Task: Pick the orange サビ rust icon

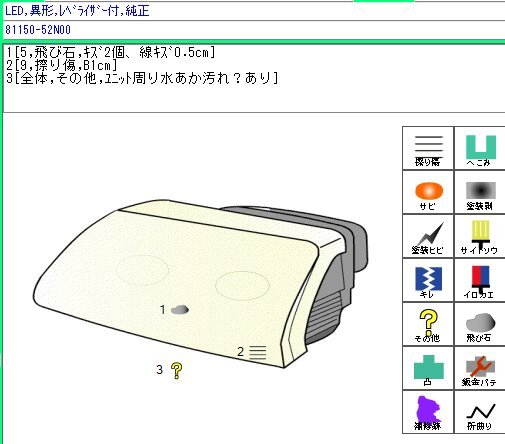Action: coord(428,192)
